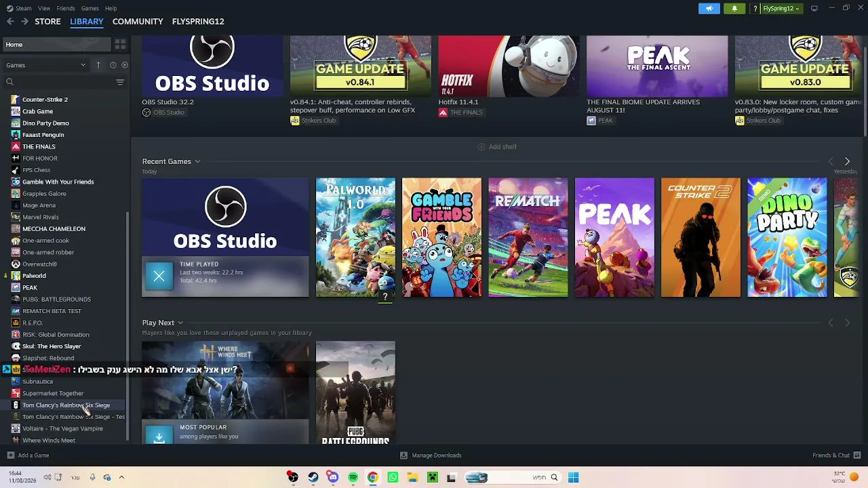
Task: Open the green notifications bell
Action: click(734, 9)
